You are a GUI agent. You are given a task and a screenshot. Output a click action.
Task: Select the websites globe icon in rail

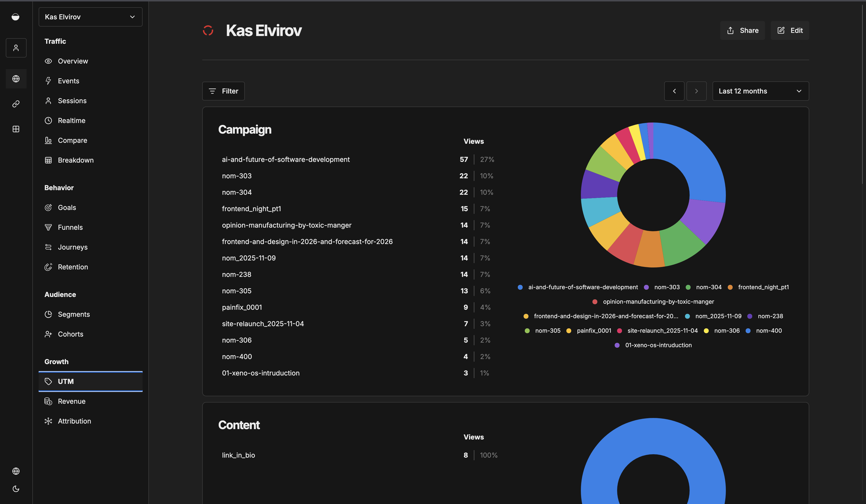point(16,79)
